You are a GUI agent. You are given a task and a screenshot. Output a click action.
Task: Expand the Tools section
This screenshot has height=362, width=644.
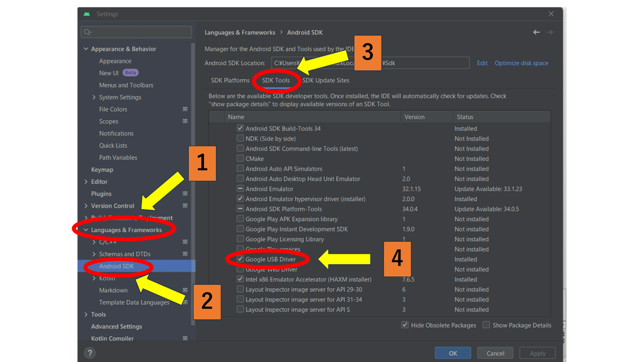pos(86,314)
